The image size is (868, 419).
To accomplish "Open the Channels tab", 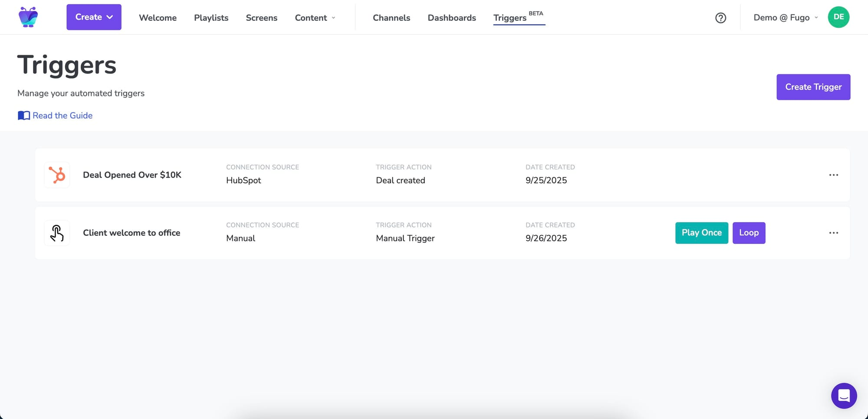I will (x=391, y=18).
